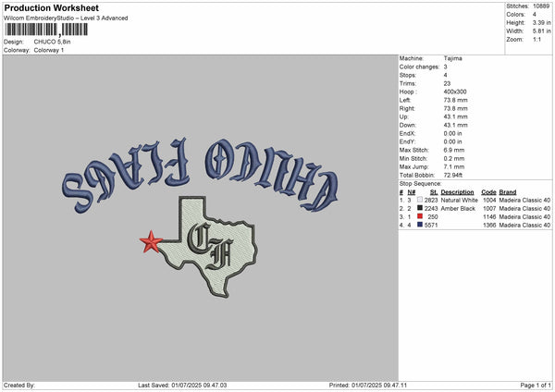Viewport: 555px width, 392px height.
Task: Select the Colorway 1 value
Action: click(x=49, y=50)
